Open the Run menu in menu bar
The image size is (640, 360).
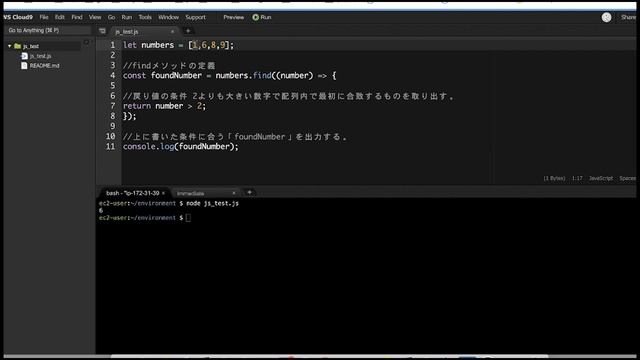point(127,17)
